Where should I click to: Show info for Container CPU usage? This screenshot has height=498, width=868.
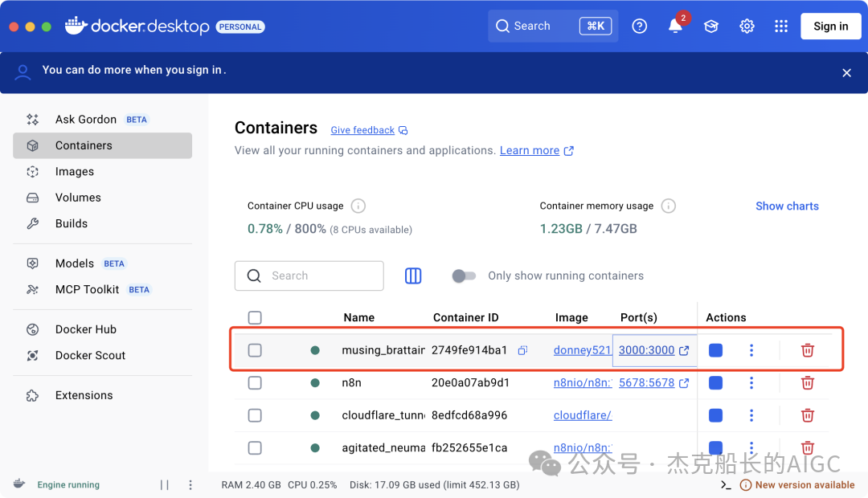point(358,206)
